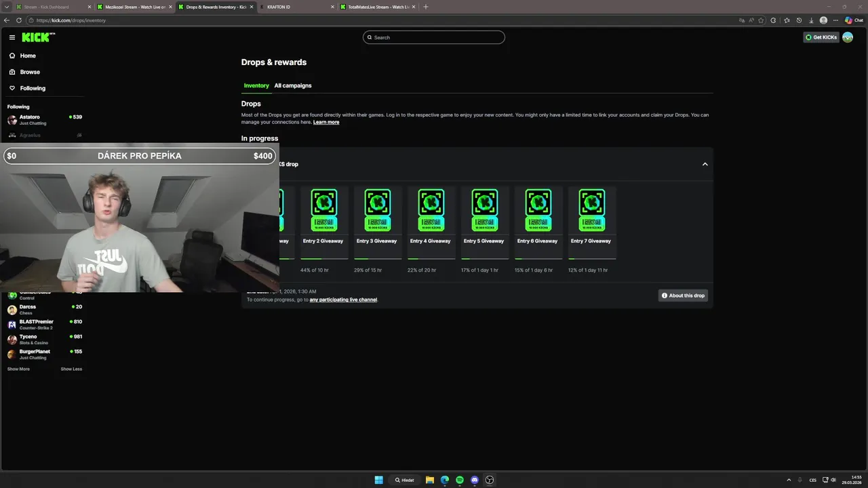Click About this drop button

pyautogui.click(x=683, y=296)
